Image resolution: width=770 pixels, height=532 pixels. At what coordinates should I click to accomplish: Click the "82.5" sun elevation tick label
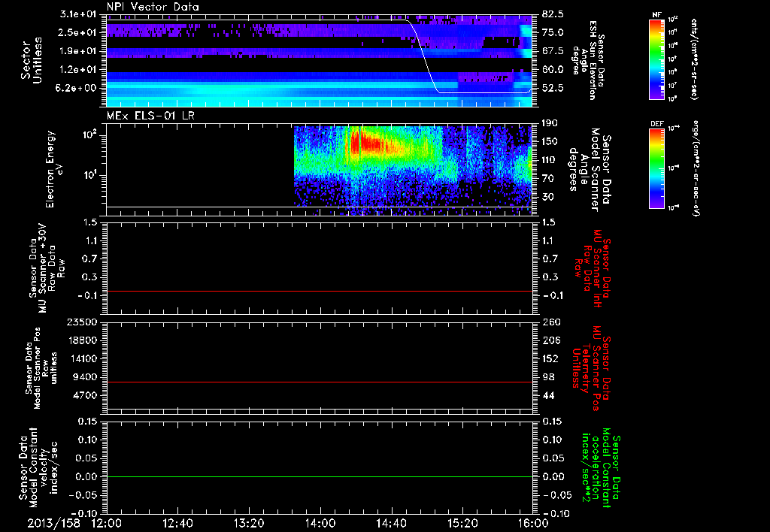click(x=553, y=14)
